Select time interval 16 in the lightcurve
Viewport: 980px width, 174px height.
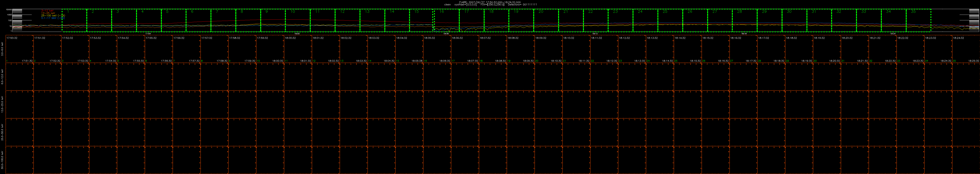(x=447, y=21)
